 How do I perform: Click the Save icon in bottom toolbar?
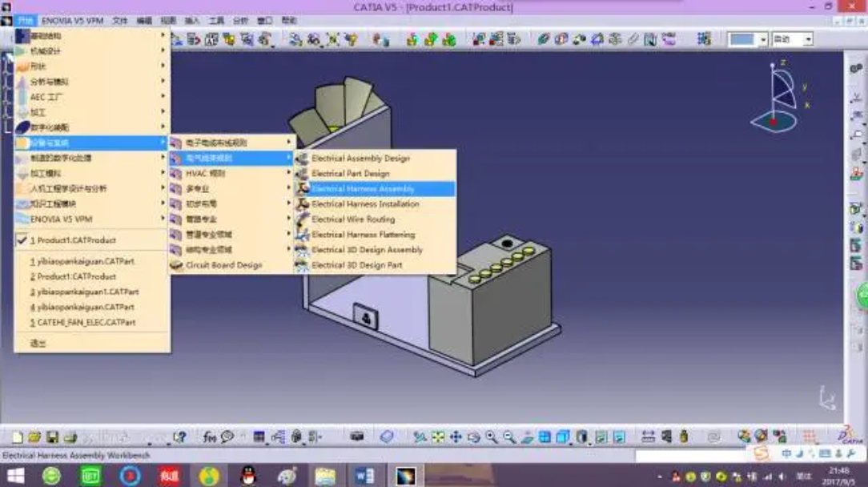53,437
